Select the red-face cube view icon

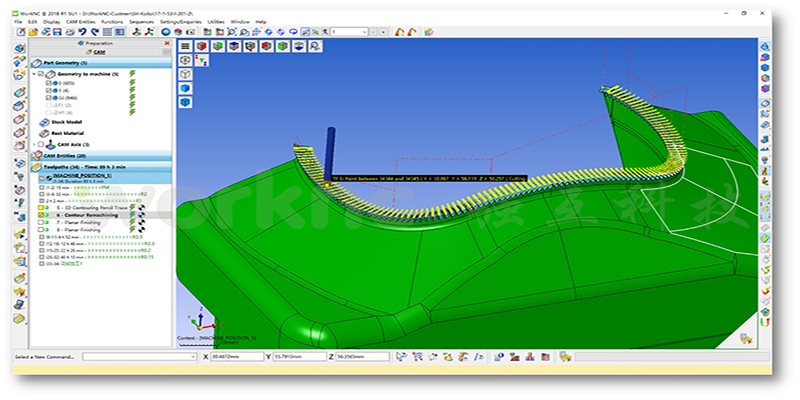202,46
